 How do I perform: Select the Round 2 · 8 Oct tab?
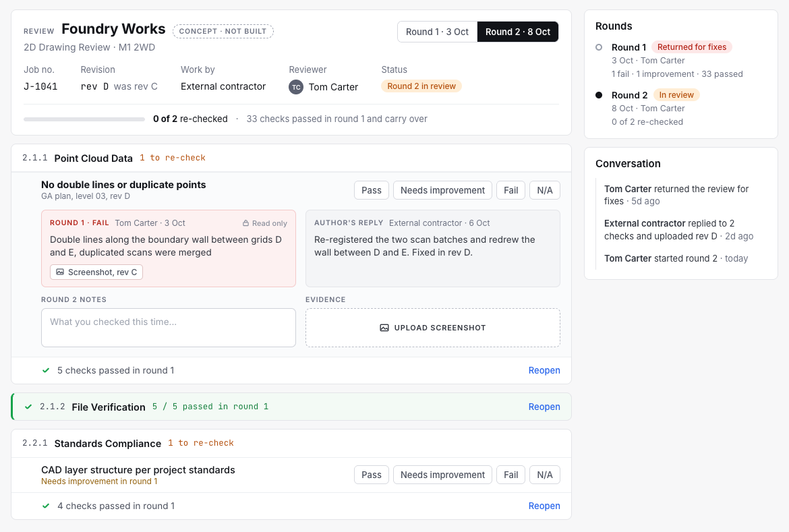pyautogui.click(x=518, y=32)
